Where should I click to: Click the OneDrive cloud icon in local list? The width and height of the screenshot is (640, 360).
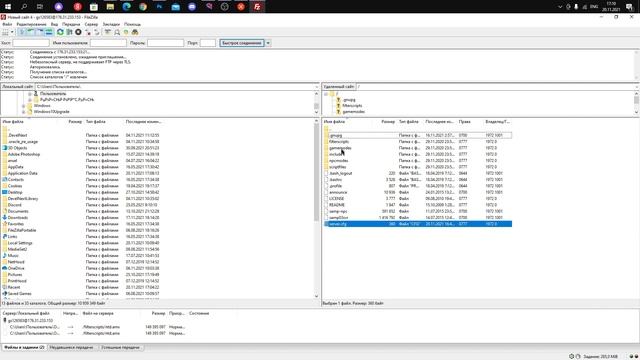point(5,268)
